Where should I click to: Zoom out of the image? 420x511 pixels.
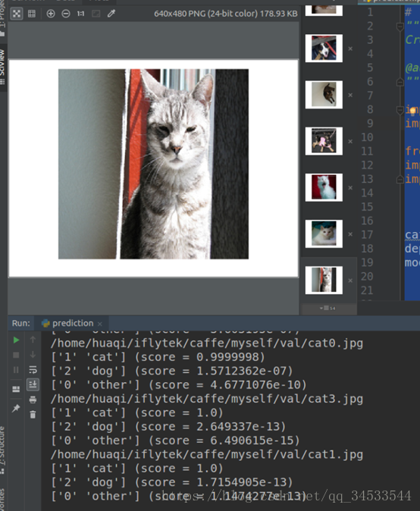(x=66, y=14)
